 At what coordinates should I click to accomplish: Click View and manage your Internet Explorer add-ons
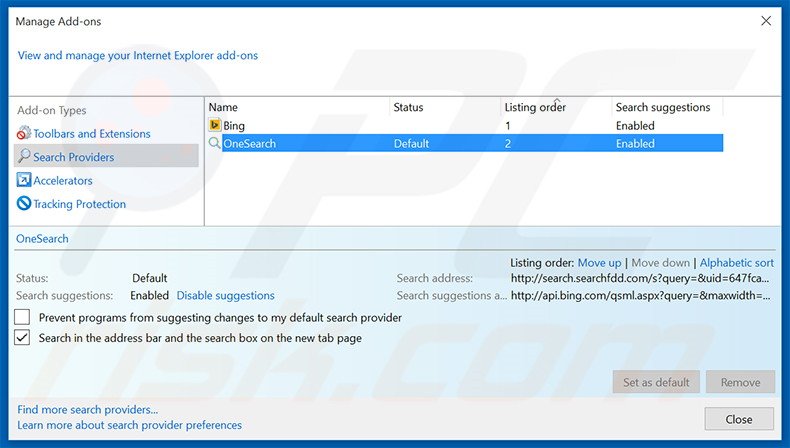click(138, 55)
